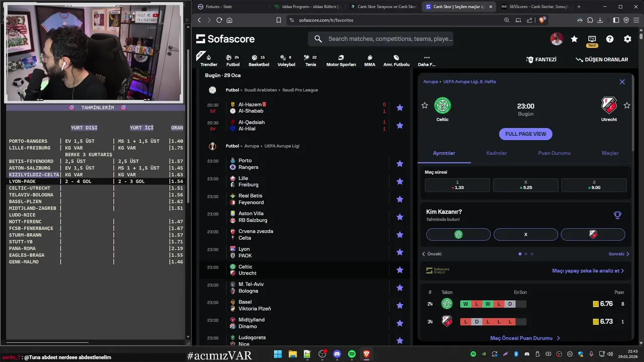Vote X draw in Kim Kazanır
Viewport: 644px width, 362px height.
pyautogui.click(x=526, y=234)
